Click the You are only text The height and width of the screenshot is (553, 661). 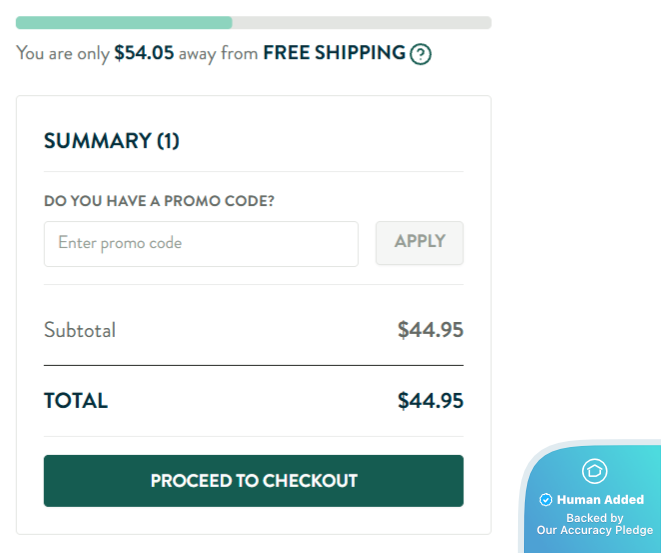[62, 53]
